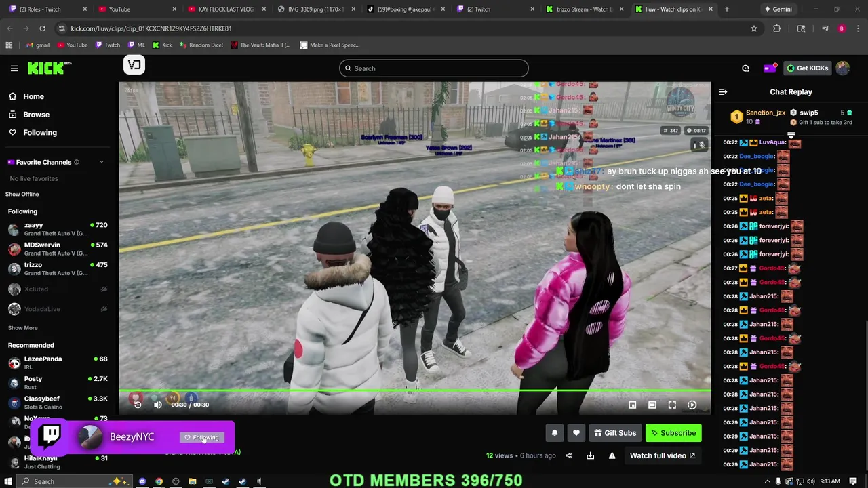Open a new browser tab
This screenshot has width=868, height=488.
726,9
